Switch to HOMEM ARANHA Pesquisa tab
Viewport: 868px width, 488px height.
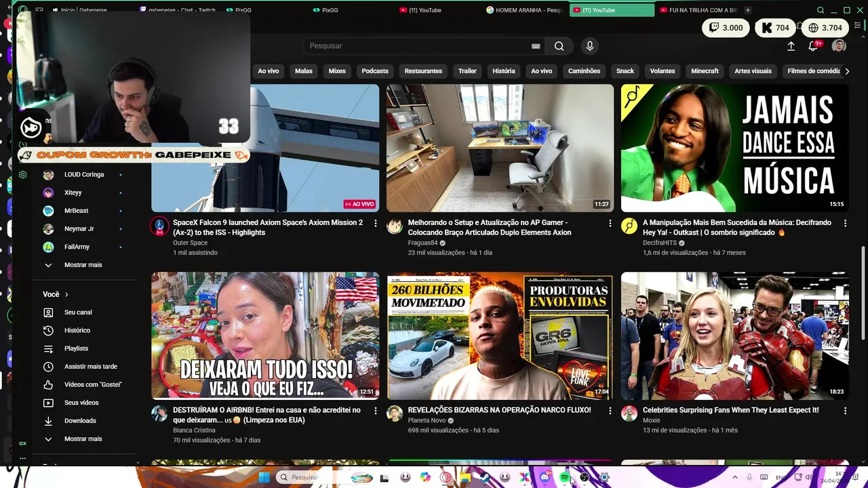click(526, 10)
